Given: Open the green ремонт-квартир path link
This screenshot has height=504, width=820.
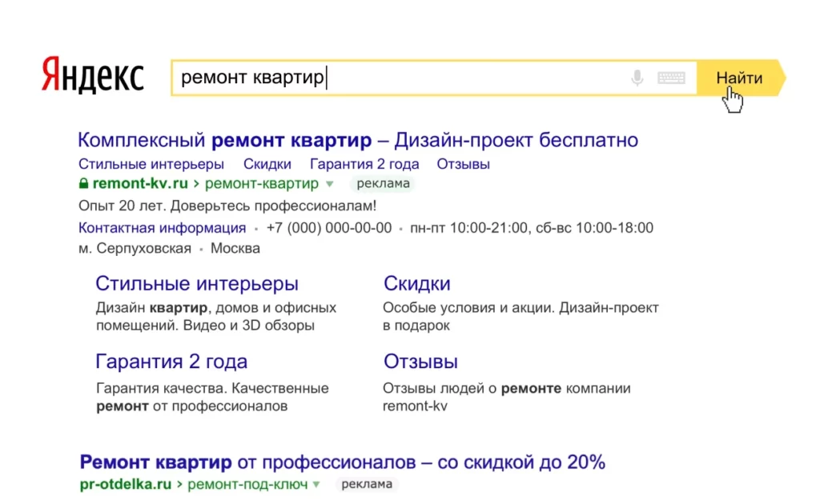Looking at the screenshot, I should coord(262,183).
